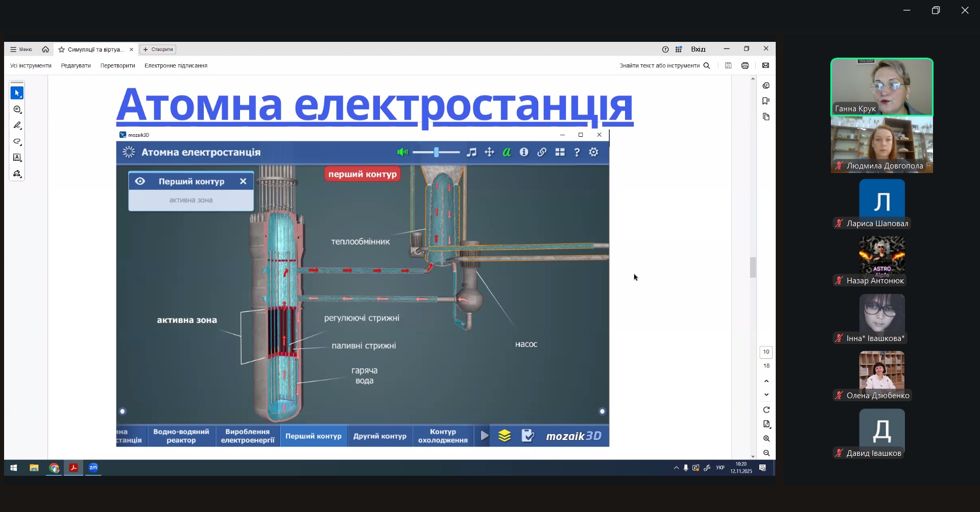Toggle eye icon in Перший контур panel

point(140,181)
